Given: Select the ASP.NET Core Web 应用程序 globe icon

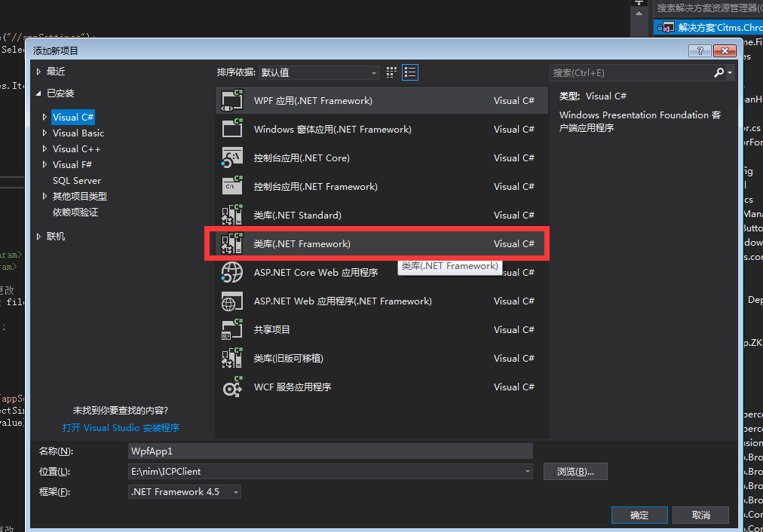Looking at the screenshot, I should coord(232,272).
